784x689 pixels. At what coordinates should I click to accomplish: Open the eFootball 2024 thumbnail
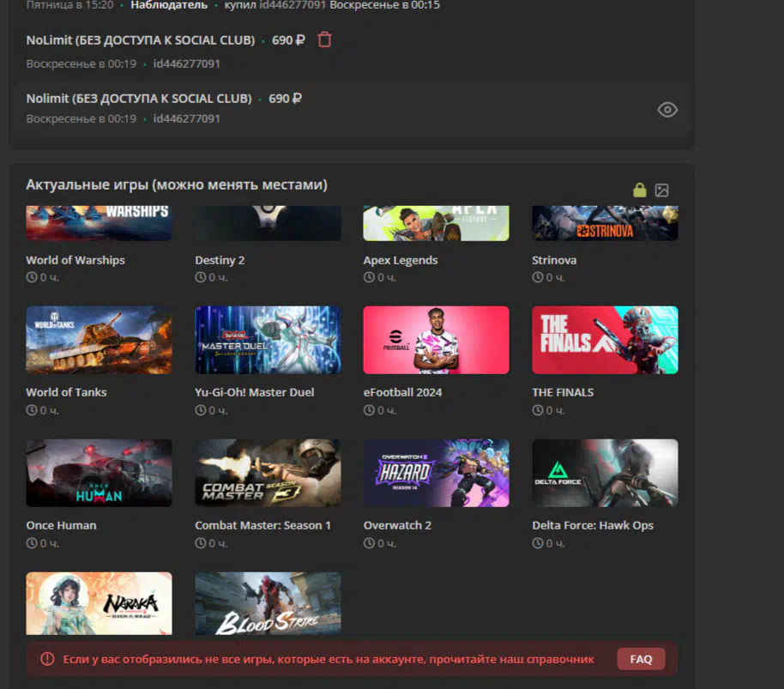tap(436, 340)
